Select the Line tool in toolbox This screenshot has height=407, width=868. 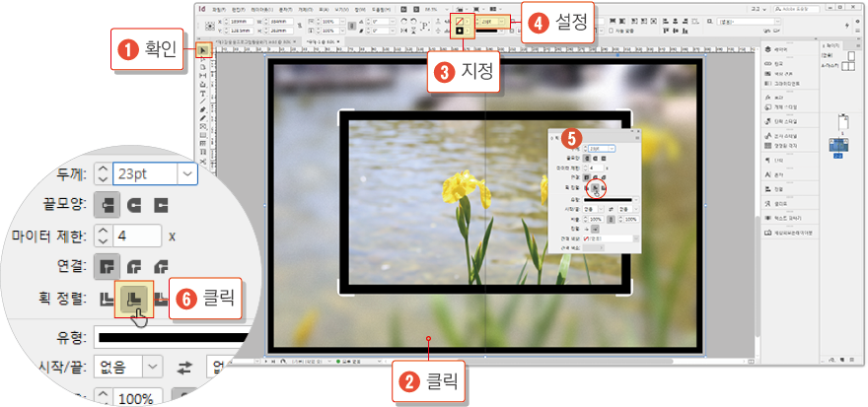click(x=203, y=102)
